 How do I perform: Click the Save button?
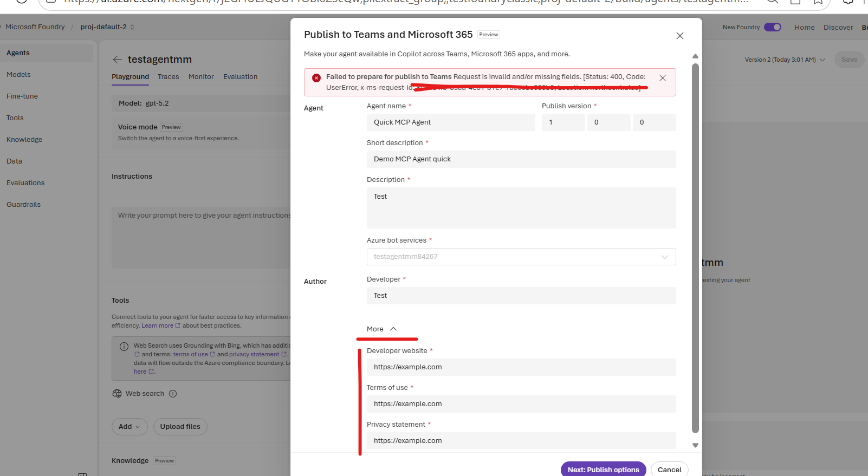pyautogui.click(x=849, y=60)
